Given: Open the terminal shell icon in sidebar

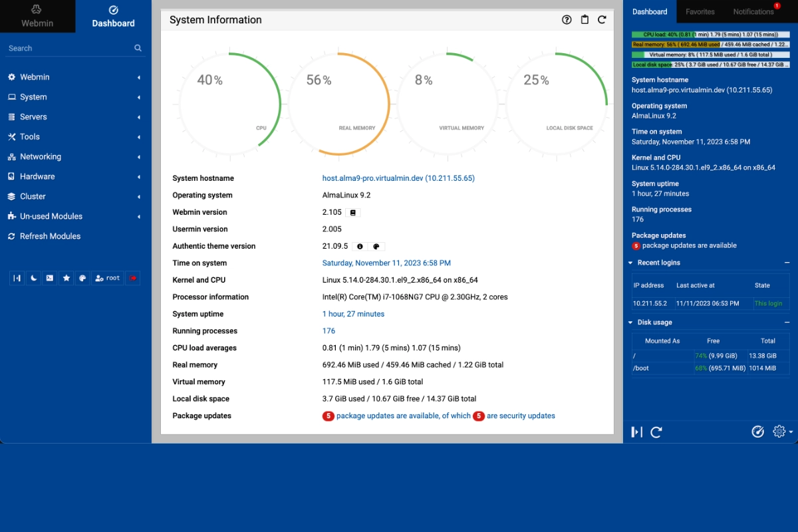Looking at the screenshot, I should (49, 278).
